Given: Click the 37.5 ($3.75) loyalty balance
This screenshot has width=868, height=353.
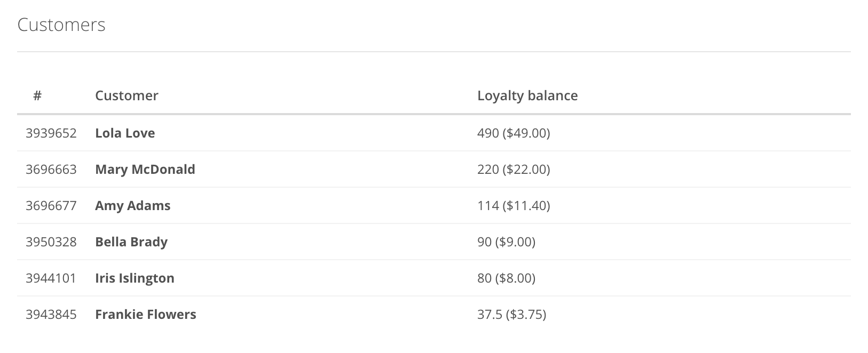Looking at the screenshot, I should point(512,314).
